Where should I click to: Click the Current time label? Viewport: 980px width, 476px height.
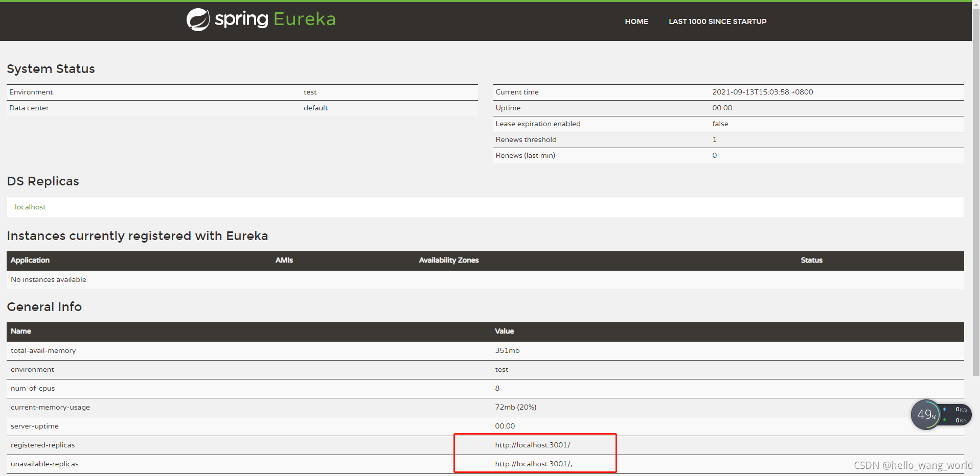coord(517,92)
